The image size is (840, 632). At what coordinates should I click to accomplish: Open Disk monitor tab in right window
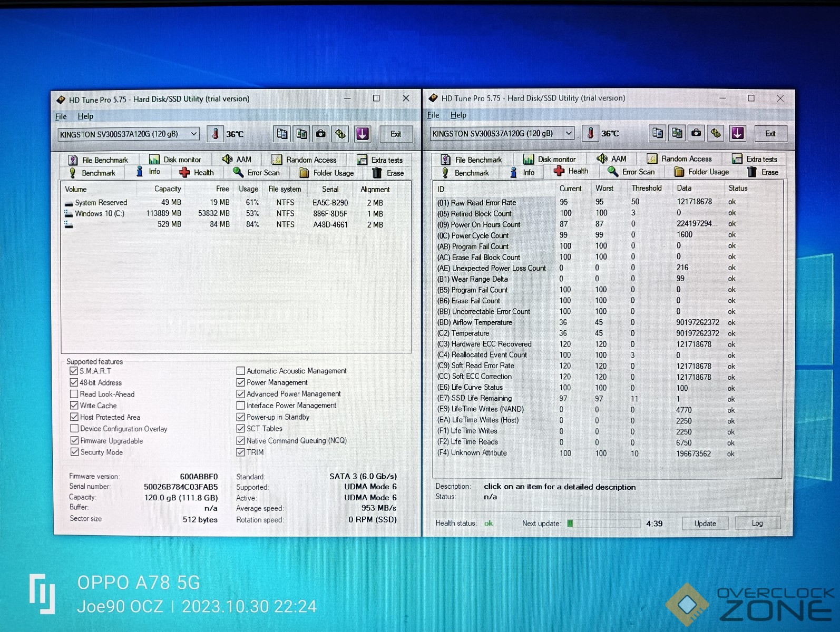[x=550, y=159]
